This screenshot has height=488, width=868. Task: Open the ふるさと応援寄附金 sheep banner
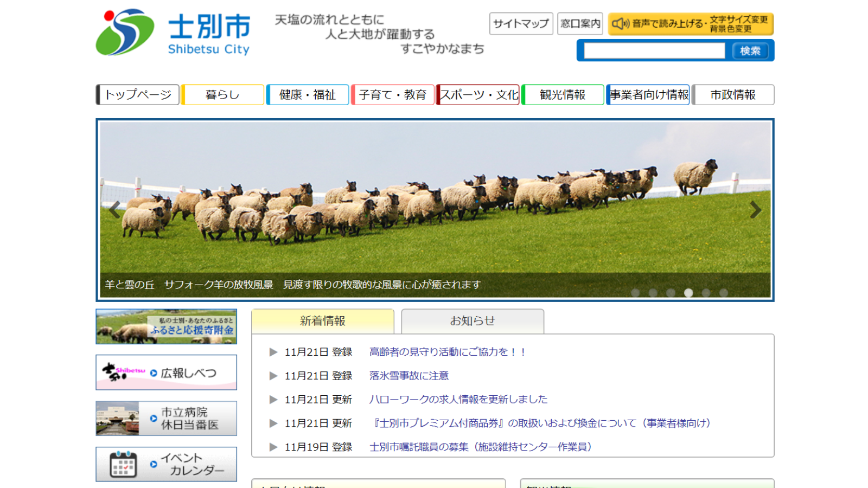point(166,326)
